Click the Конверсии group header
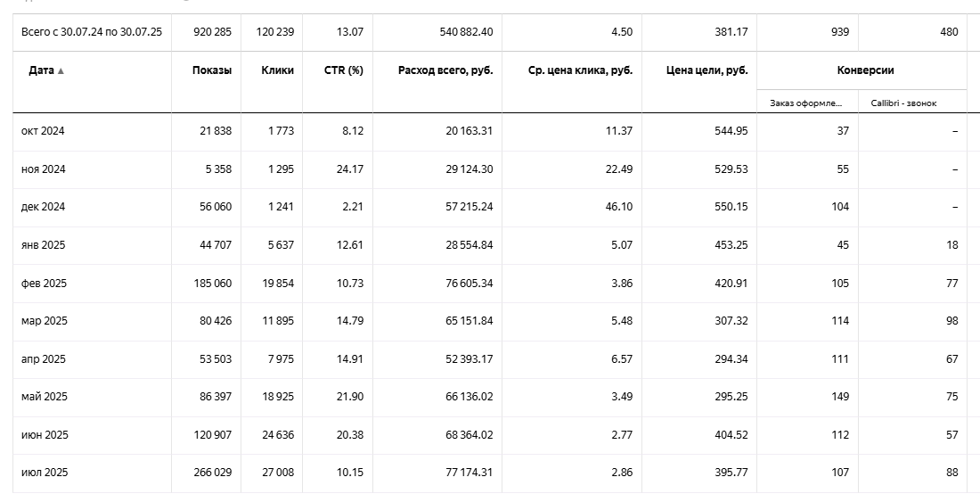The height and width of the screenshot is (502, 980). pos(865,70)
